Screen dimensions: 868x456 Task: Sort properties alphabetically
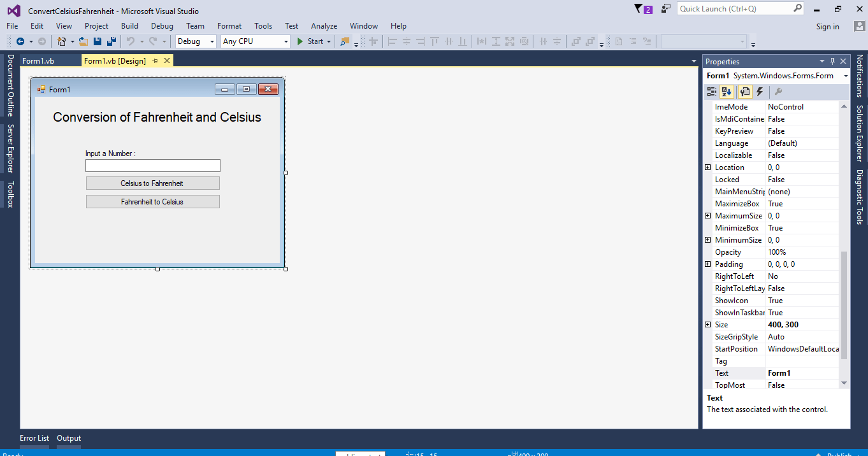click(727, 91)
